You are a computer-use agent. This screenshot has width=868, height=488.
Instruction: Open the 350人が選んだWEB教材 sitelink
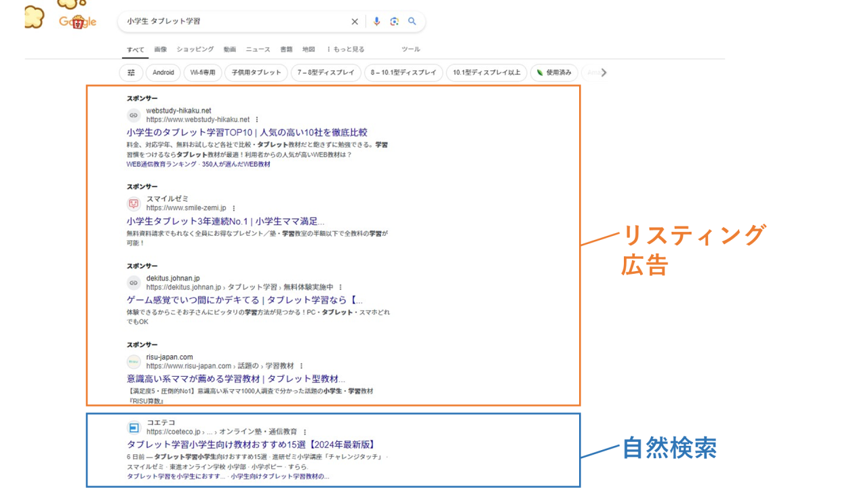pos(236,164)
